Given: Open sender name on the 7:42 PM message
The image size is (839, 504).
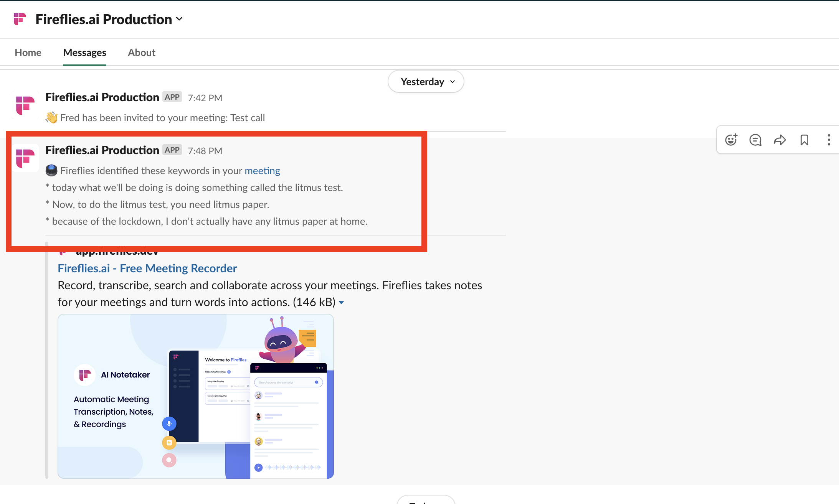Looking at the screenshot, I should pyautogui.click(x=102, y=97).
